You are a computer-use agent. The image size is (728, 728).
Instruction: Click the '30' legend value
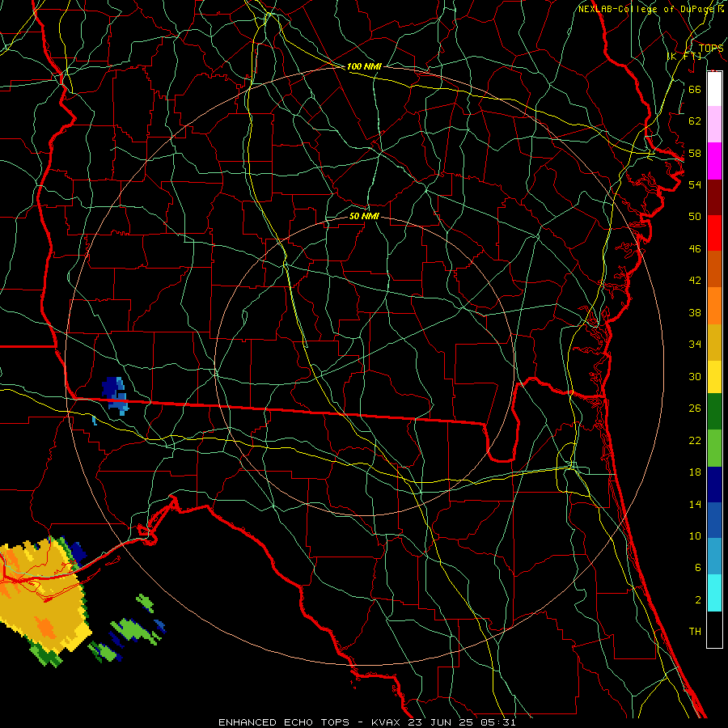click(x=695, y=376)
